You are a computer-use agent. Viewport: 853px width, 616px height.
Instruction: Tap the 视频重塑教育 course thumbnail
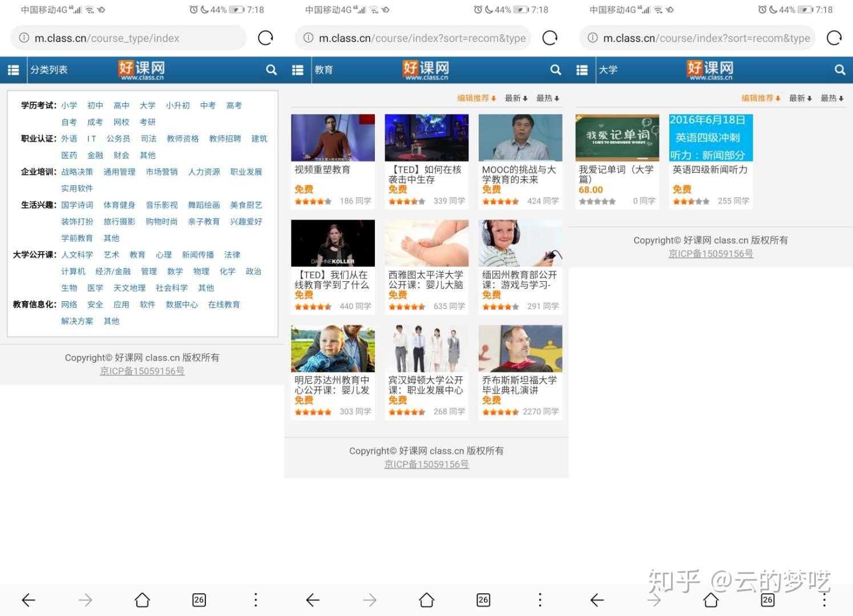click(333, 137)
